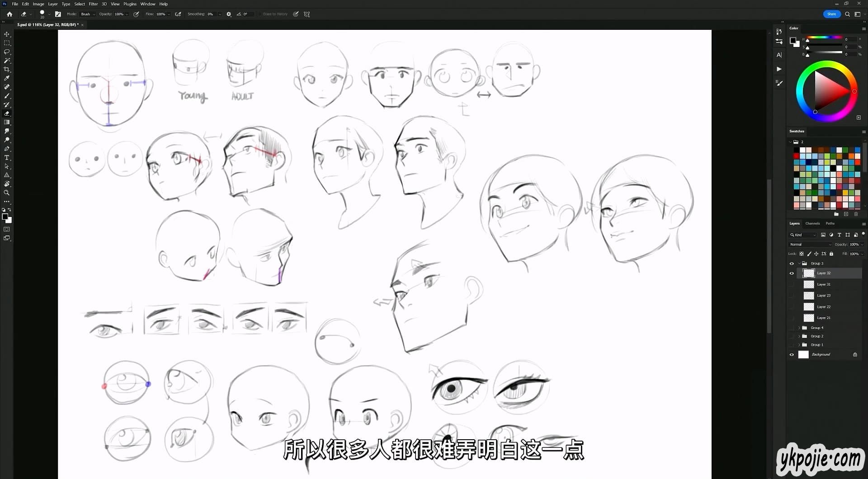Image resolution: width=868 pixels, height=479 pixels.
Task: Click the symmetry butterfly icon
Action: [307, 14]
